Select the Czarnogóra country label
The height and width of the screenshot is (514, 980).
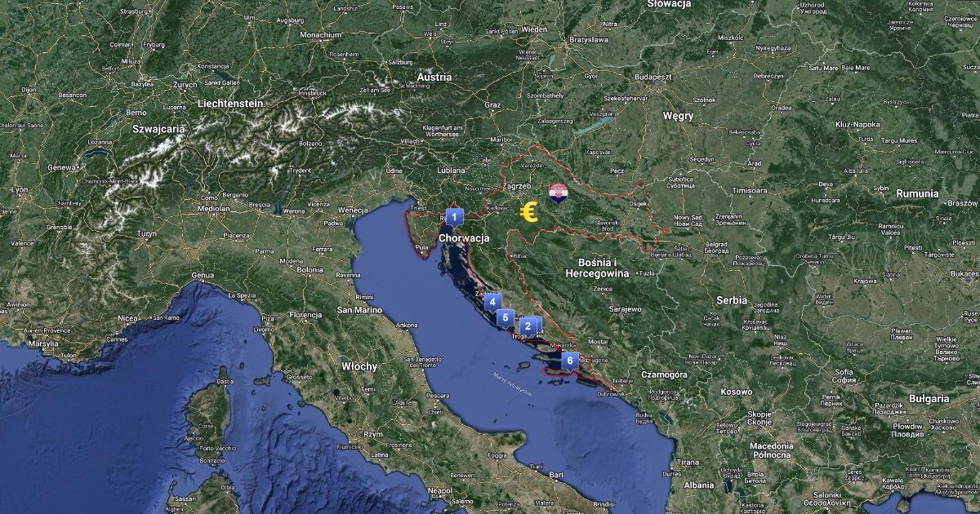[663, 374]
